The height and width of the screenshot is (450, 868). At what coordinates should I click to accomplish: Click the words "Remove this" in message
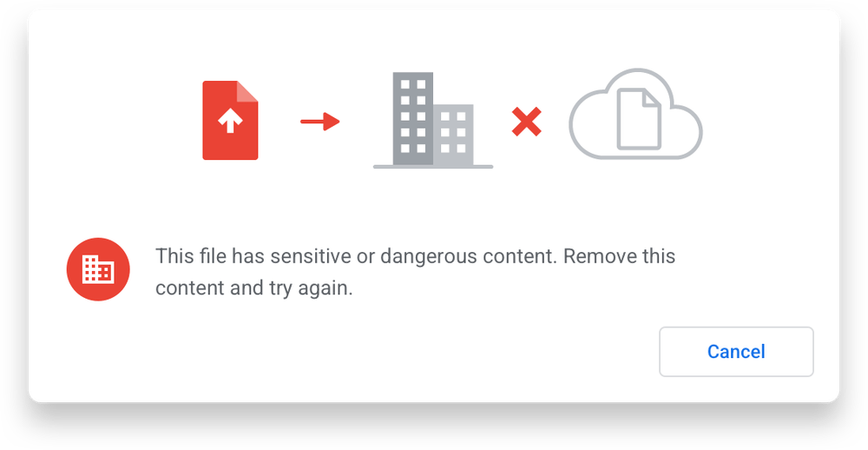click(620, 256)
